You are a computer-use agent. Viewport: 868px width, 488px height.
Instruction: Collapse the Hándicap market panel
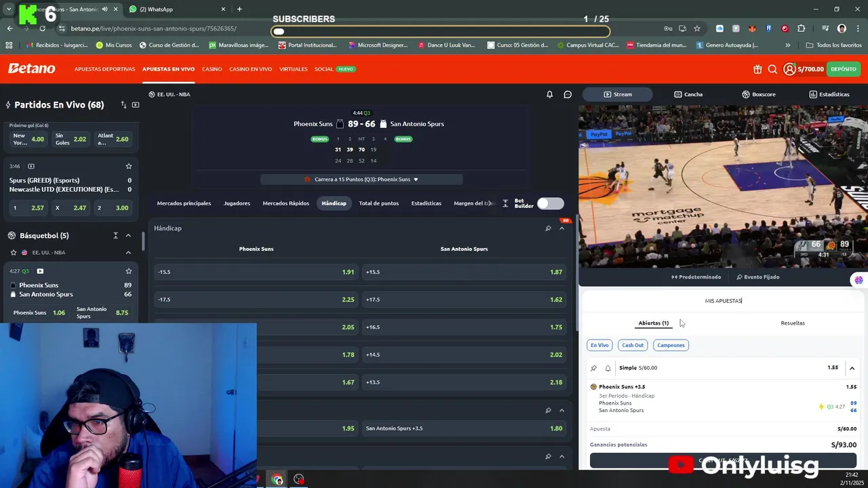pos(561,228)
